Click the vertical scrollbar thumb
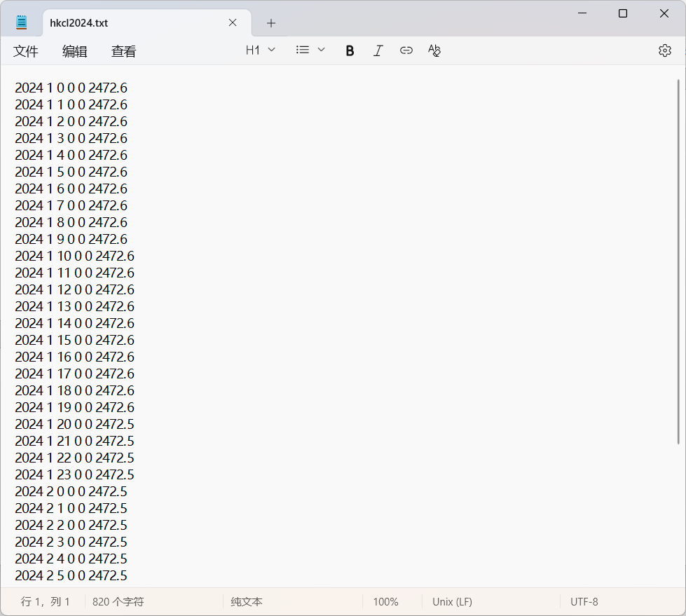 point(678,261)
